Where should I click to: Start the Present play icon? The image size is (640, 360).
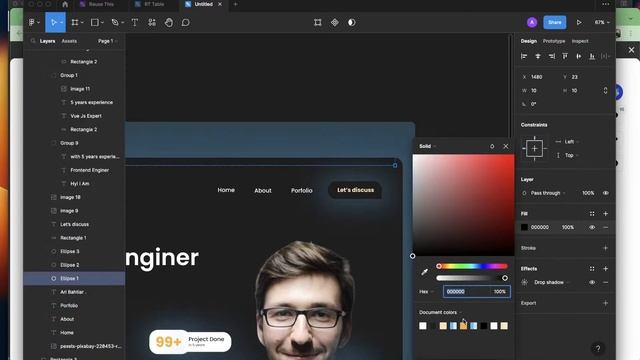[x=579, y=22]
